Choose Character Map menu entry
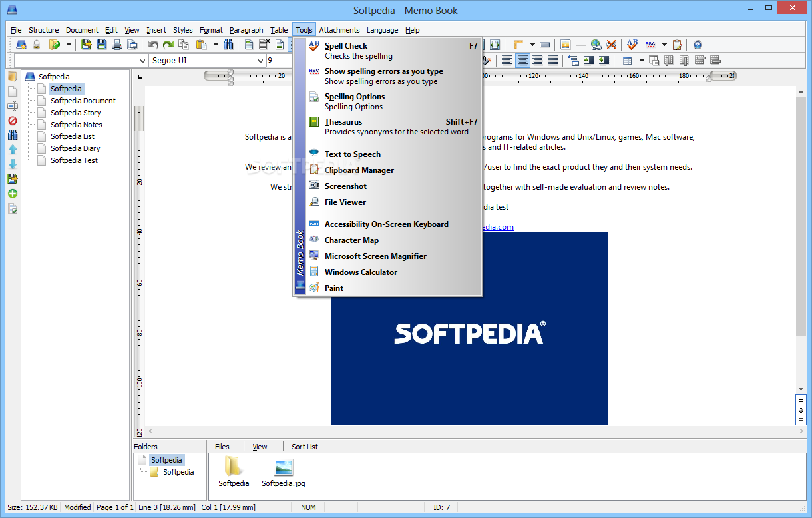812x518 pixels. click(393, 240)
